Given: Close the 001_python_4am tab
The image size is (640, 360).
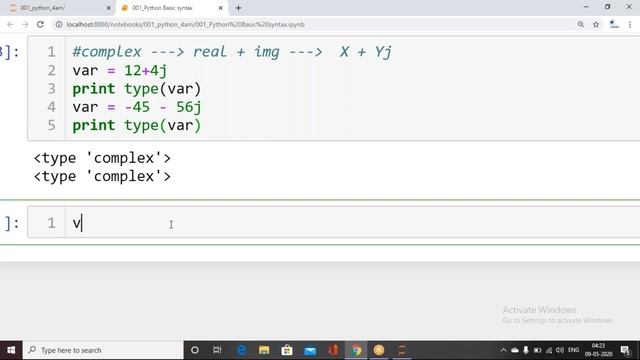Looking at the screenshot, I should pos(109,8).
